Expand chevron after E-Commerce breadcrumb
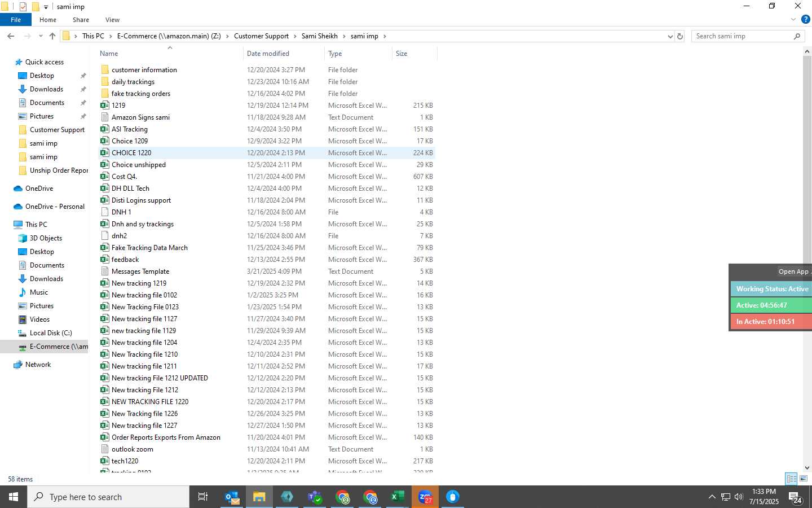The height and width of the screenshot is (508, 812). click(227, 36)
